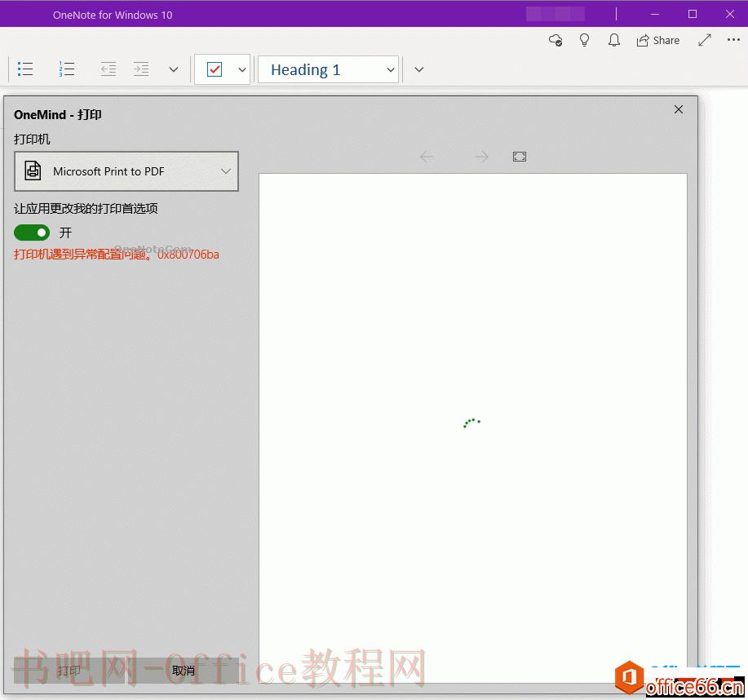Click the red printer error message
Image resolution: width=748 pixels, height=700 pixels.
pyautogui.click(x=117, y=255)
